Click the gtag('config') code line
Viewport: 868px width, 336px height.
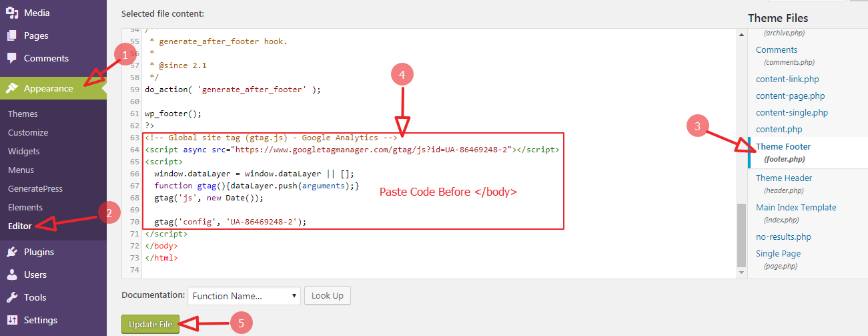(x=230, y=222)
